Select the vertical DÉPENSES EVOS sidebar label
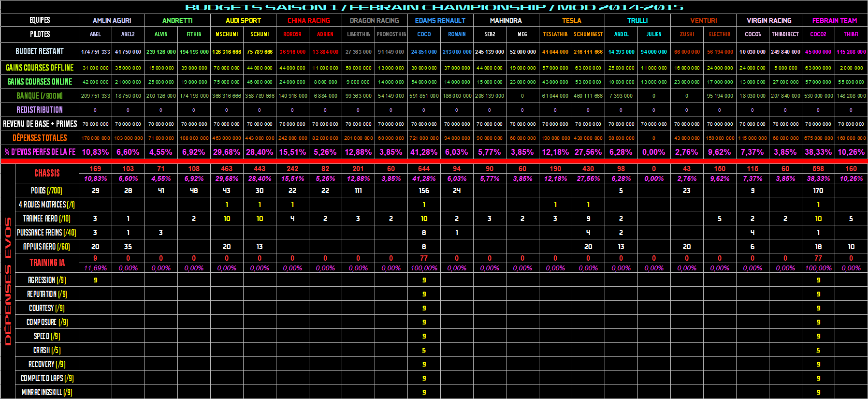The image size is (868, 399). (x=8, y=281)
